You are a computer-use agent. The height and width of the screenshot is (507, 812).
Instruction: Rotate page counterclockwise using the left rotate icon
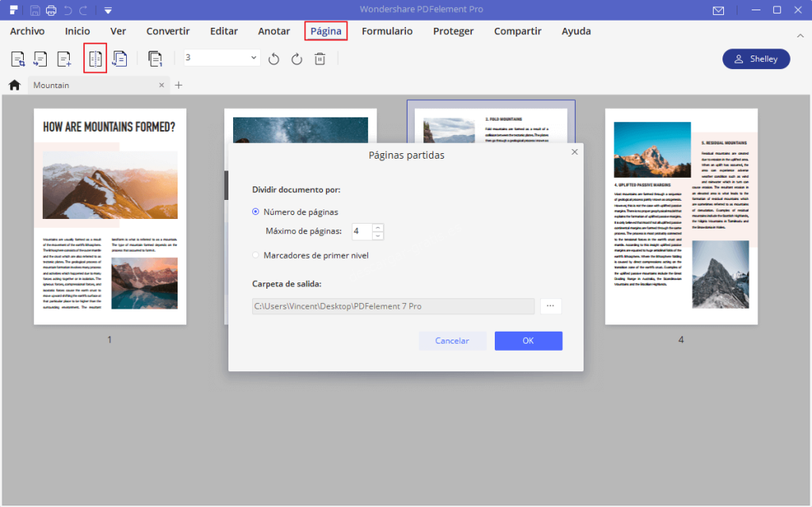274,59
